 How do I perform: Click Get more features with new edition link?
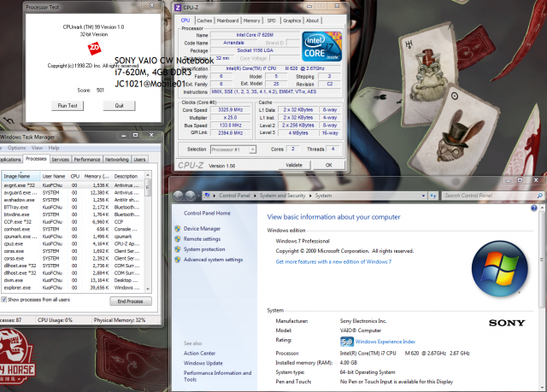(333, 261)
